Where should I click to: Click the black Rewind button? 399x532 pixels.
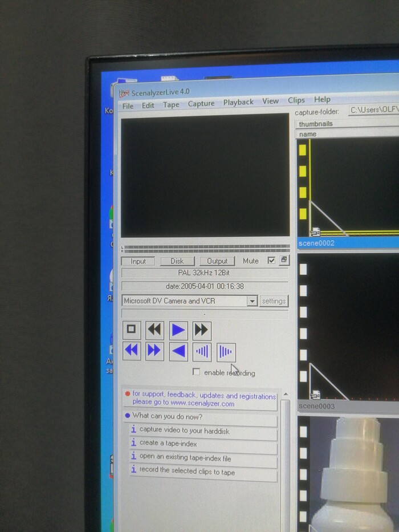click(154, 330)
